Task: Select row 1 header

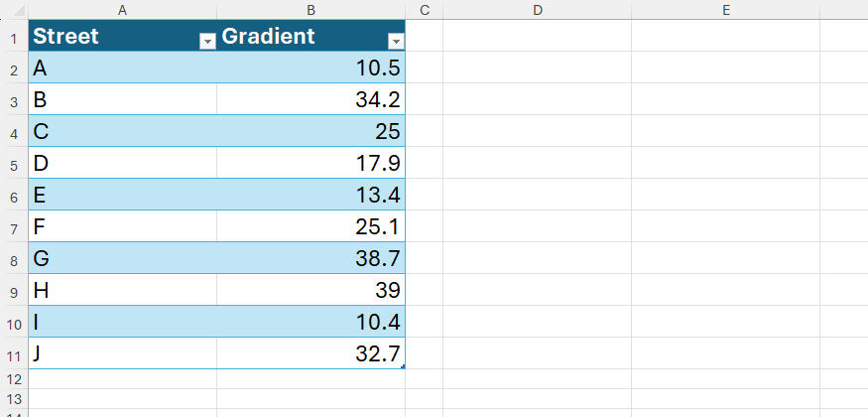Action: point(14,37)
